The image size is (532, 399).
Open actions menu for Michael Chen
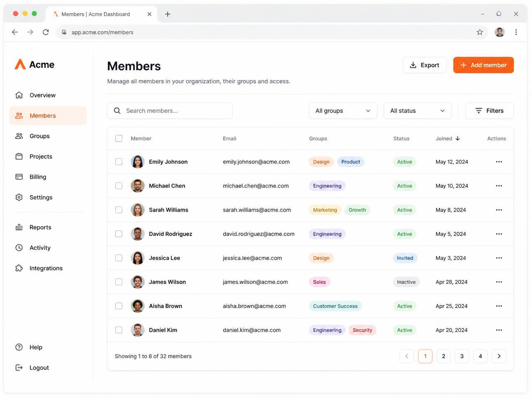[x=499, y=186]
